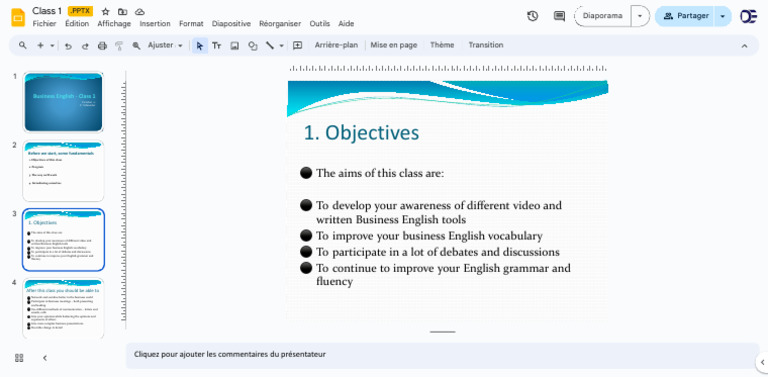The image size is (768, 377).
Task: Select slide 3 Objectives thumbnail
Action: [x=63, y=240]
